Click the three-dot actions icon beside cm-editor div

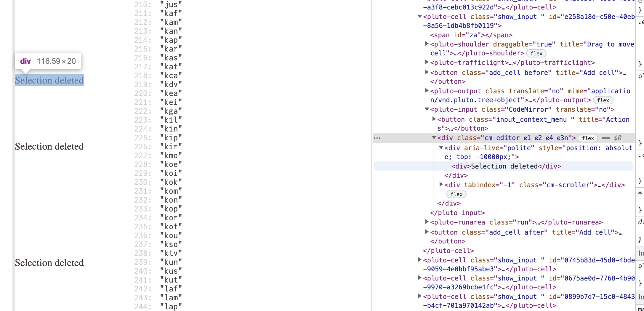click(377, 138)
